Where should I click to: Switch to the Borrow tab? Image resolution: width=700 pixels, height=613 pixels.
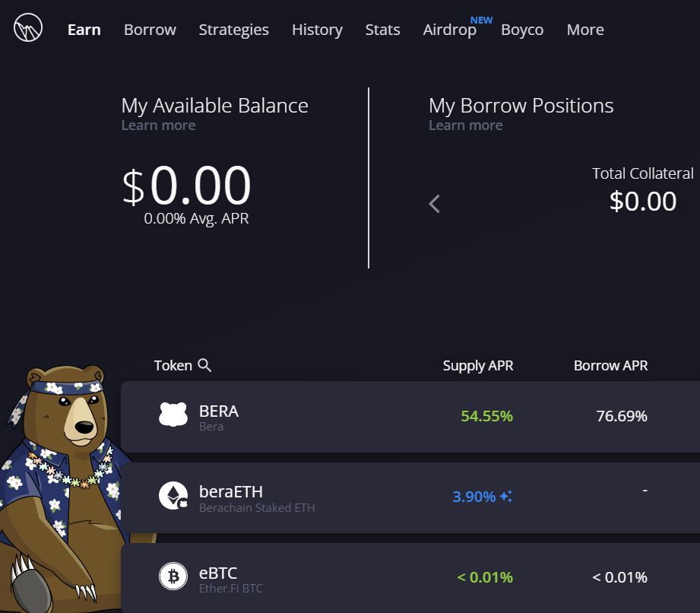coord(150,30)
